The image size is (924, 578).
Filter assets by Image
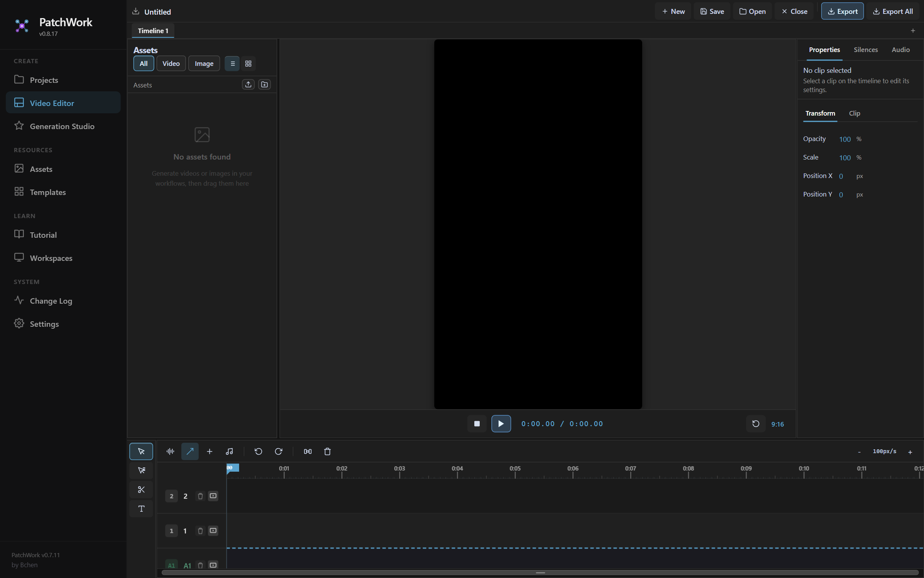[204, 64]
